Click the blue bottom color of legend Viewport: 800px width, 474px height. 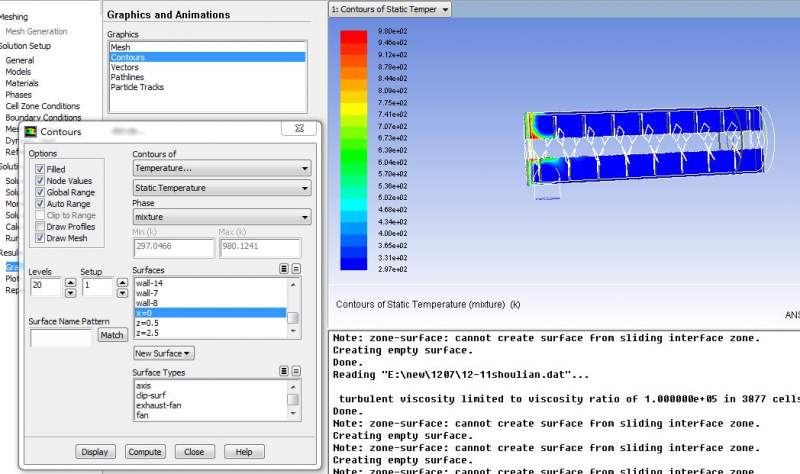tap(354, 264)
